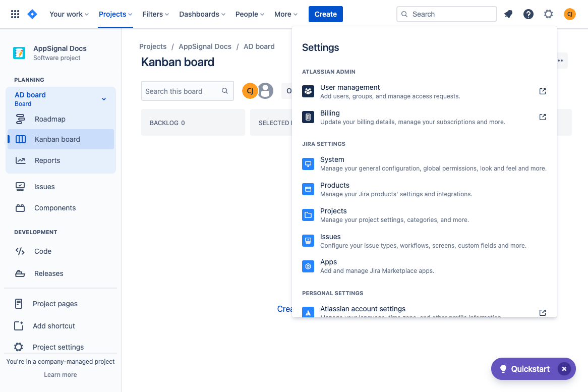This screenshot has height=392, width=588.
Task: Open Projects under Jira settings
Action: coord(425,215)
